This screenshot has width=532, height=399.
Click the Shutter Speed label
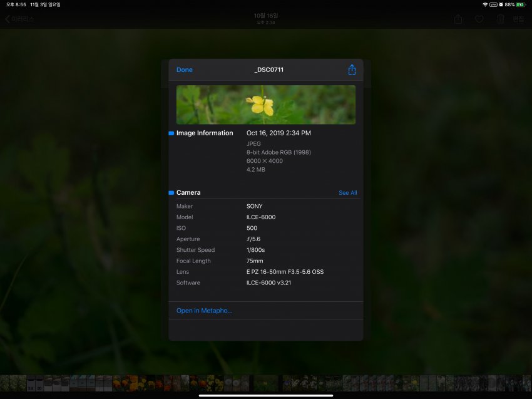point(195,250)
